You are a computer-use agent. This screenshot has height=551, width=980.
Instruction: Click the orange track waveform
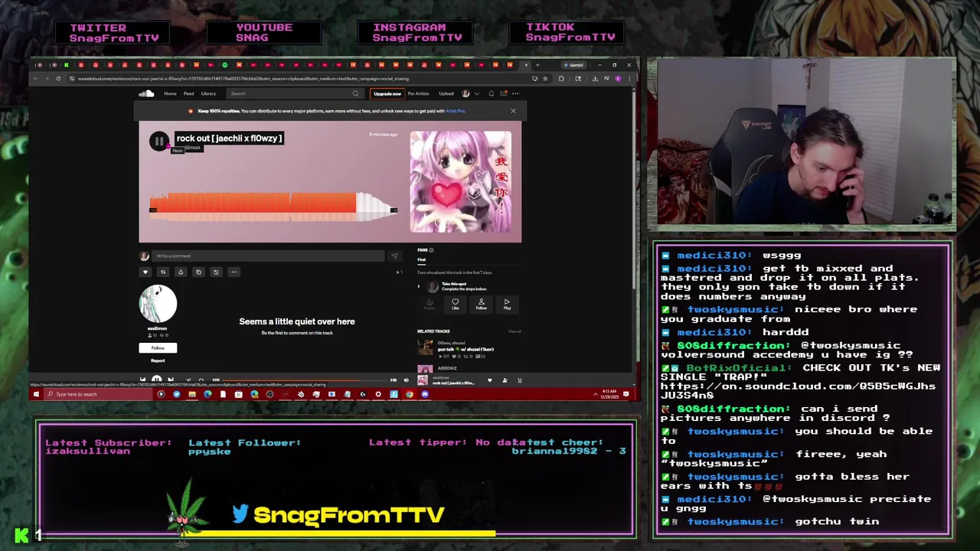point(273,205)
